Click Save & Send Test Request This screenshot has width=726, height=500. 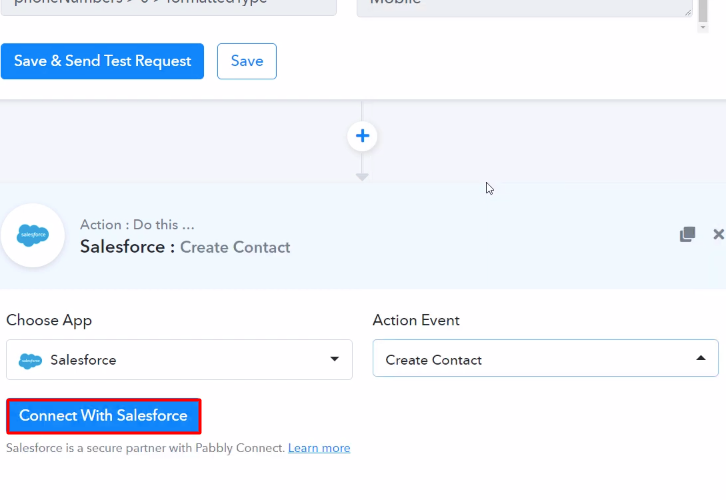click(102, 61)
